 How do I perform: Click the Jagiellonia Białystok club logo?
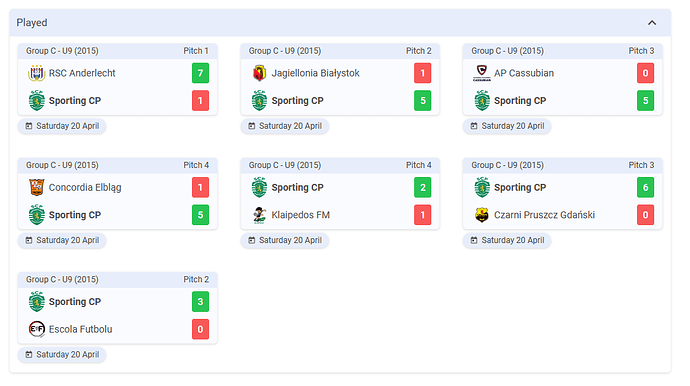pyautogui.click(x=259, y=73)
